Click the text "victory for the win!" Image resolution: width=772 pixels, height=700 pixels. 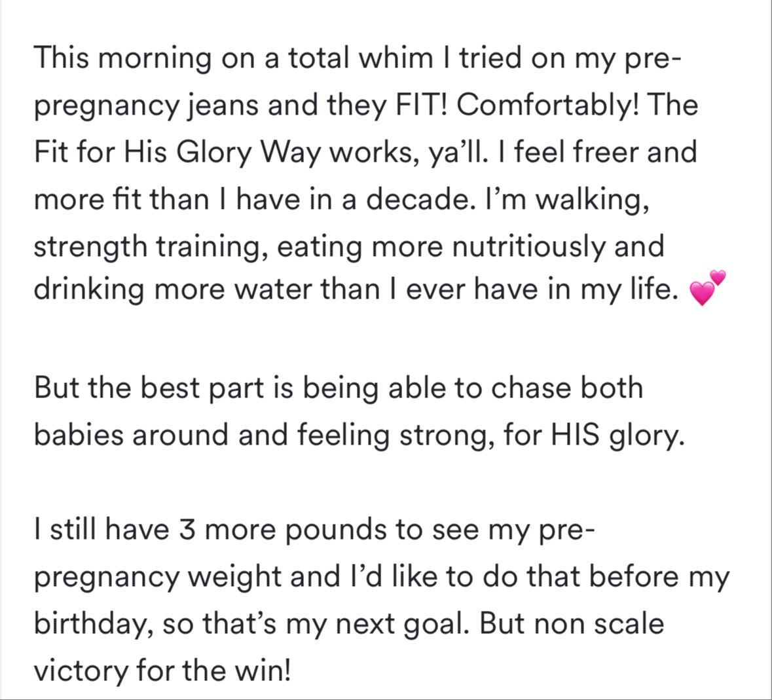coord(162,672)
